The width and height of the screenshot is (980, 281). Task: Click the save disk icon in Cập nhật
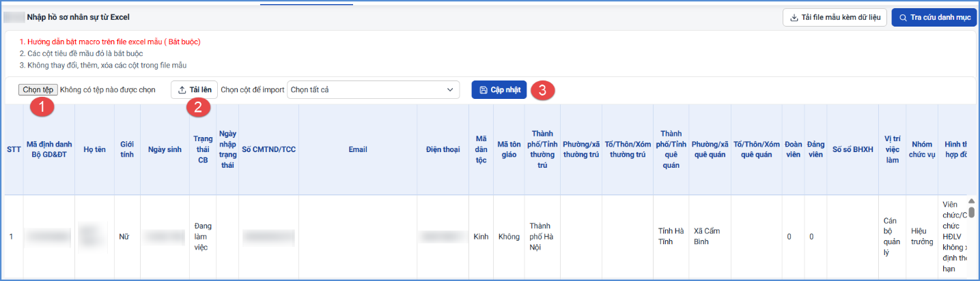pos(483,90)
